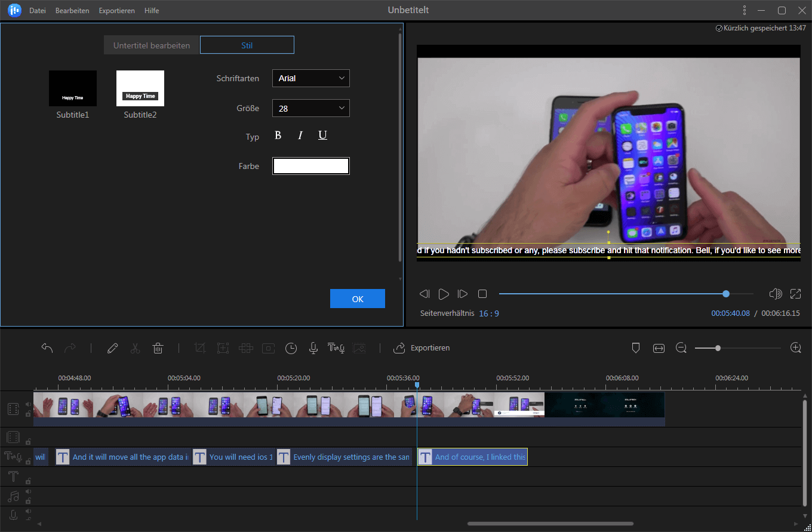This screenshot has height=532, width=812.
Task: Confirm subtitle style with OK
Action: [x=357, y=299]
